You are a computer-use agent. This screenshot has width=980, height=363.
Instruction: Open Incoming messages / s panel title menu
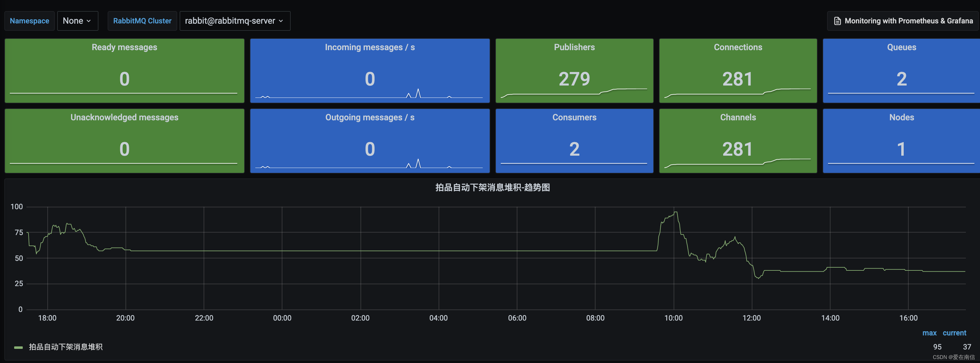(x=369, y=47)
